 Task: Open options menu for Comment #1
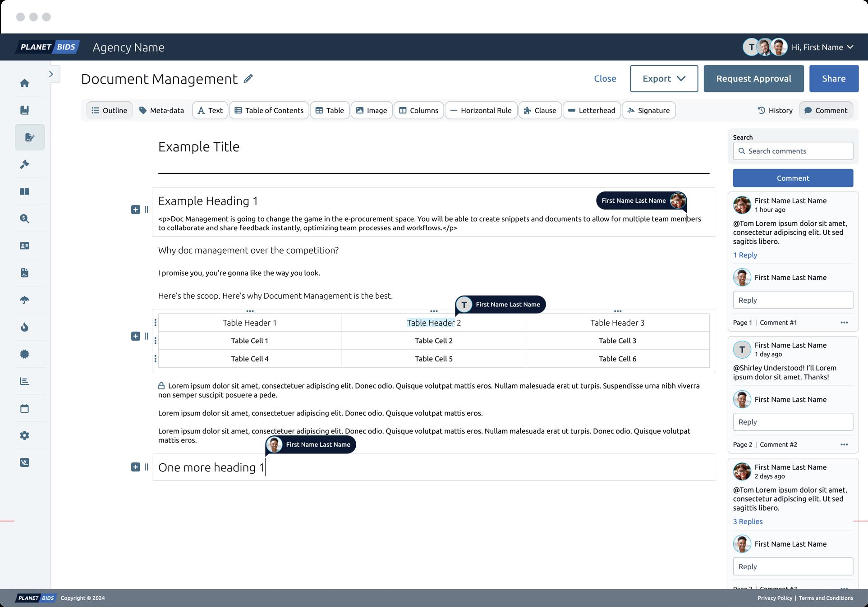(x=844, y=323)
